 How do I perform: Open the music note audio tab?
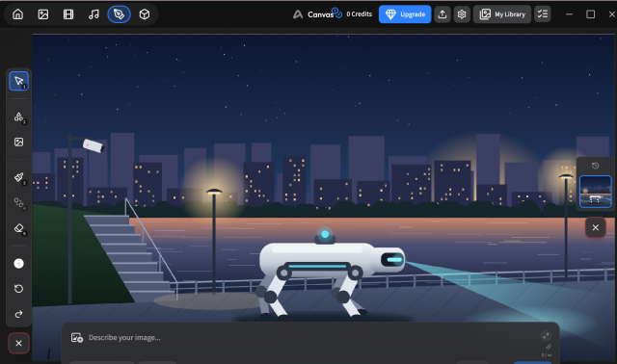tap(94, 14)
